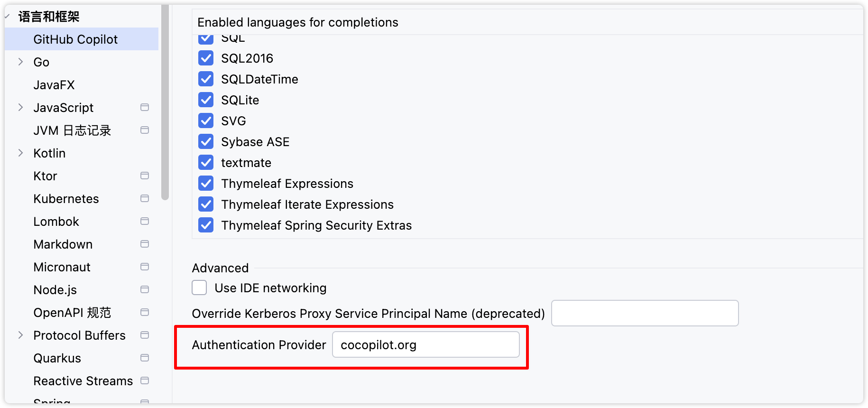Uncheck Thymeleaf Iterate Expressions
The image size is (868, 408).
pyautogui.click(x=206, y=204)
